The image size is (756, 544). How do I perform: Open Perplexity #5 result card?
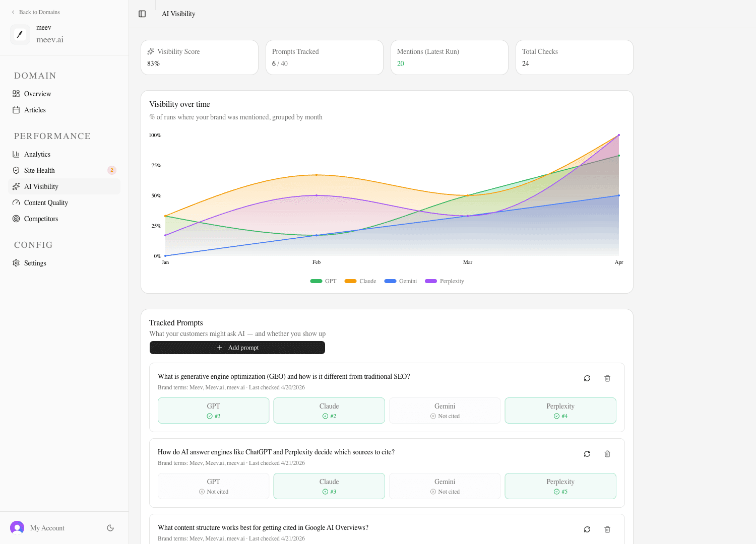pyautogui.click(x=560, y=486)
